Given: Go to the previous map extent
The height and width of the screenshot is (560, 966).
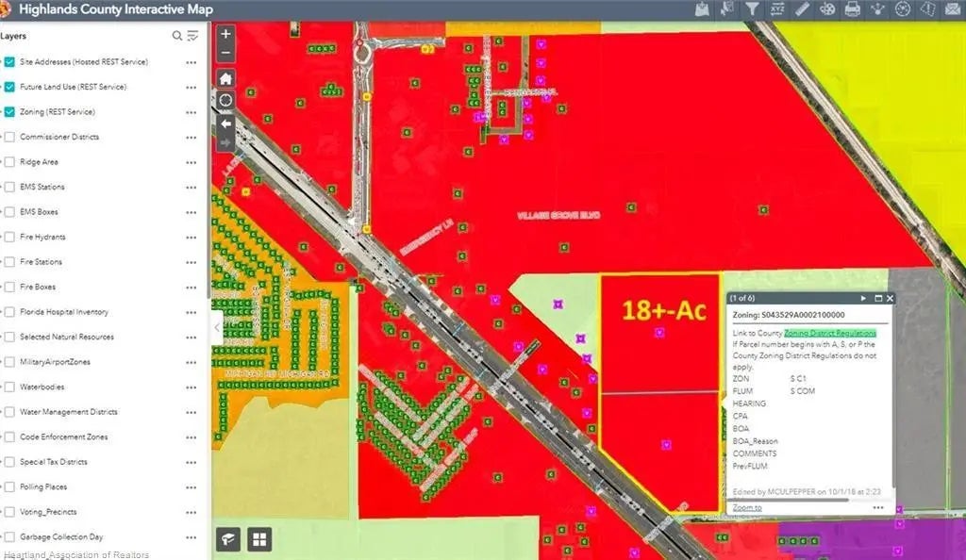Looking at the screenshot, I should (225, 123).
